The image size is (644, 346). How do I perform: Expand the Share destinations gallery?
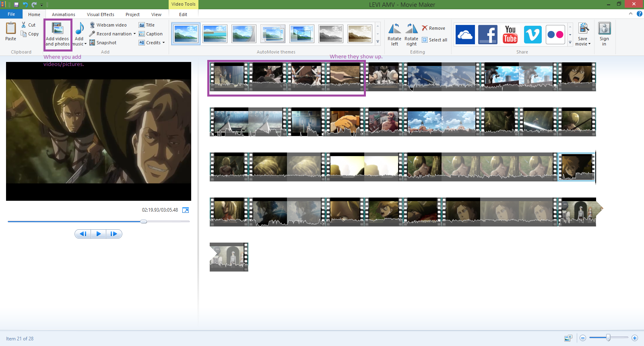(x=570, y=42)
